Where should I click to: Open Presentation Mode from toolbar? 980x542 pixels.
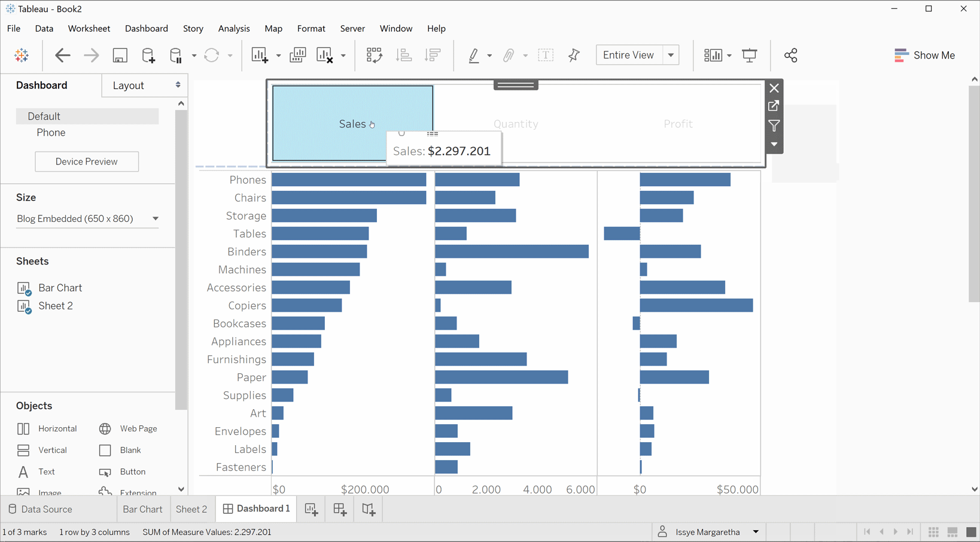[x=749, y=56]
